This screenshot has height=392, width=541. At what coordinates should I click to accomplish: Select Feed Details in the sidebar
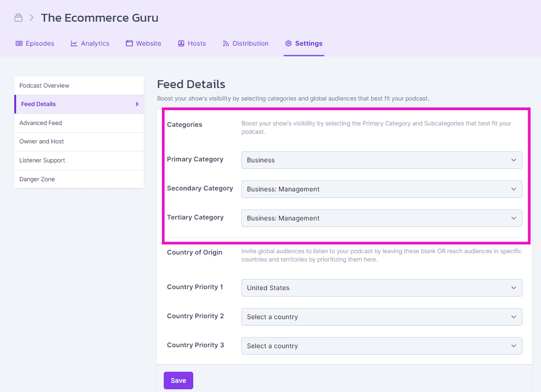coord(79,104)
